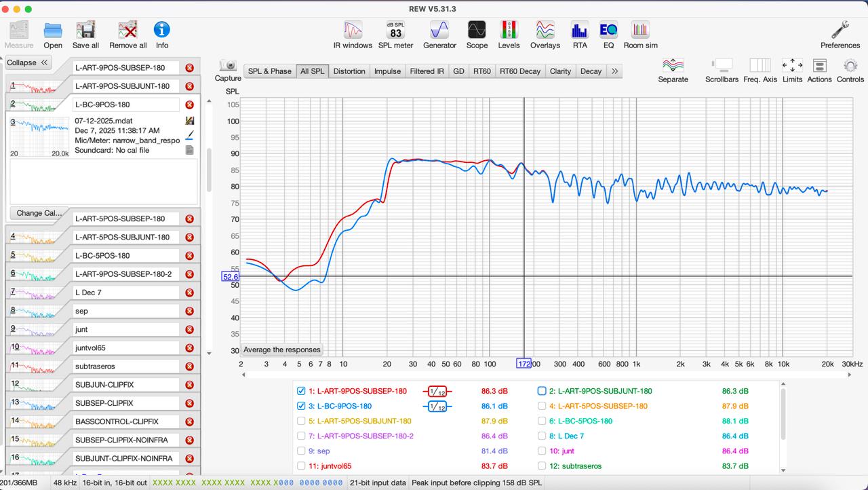Click the Change Cal... button

tap(39, 213)
